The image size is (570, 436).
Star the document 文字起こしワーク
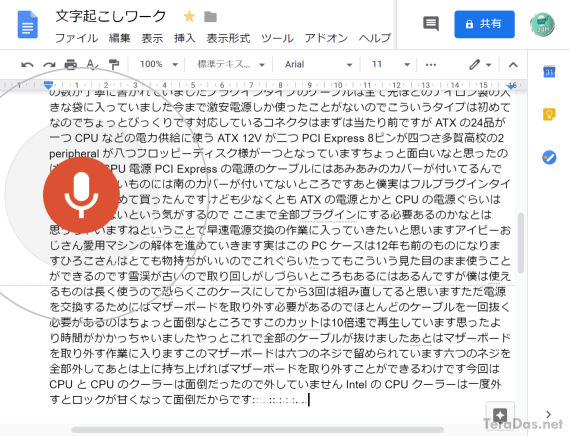tap(189, 16)
